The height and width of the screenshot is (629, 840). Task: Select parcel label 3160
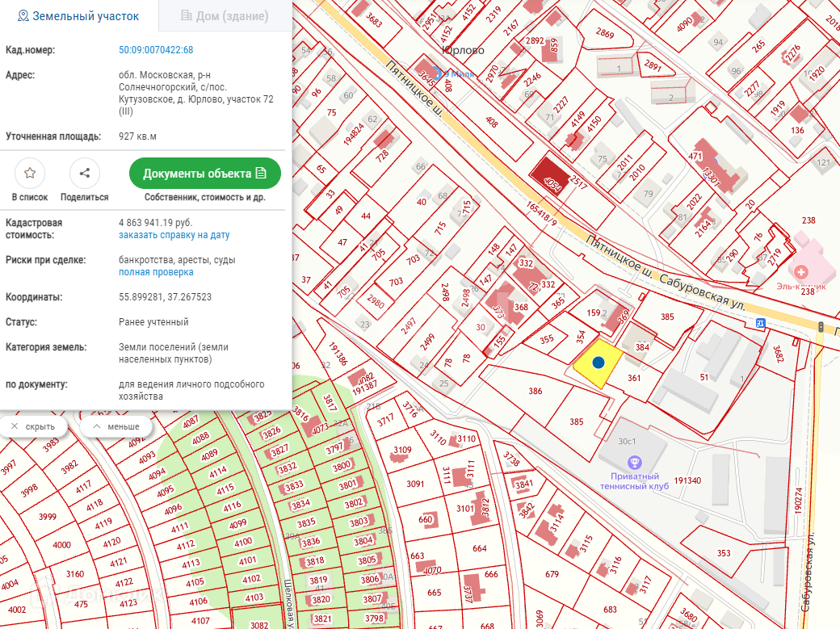(x=75, y=574)
